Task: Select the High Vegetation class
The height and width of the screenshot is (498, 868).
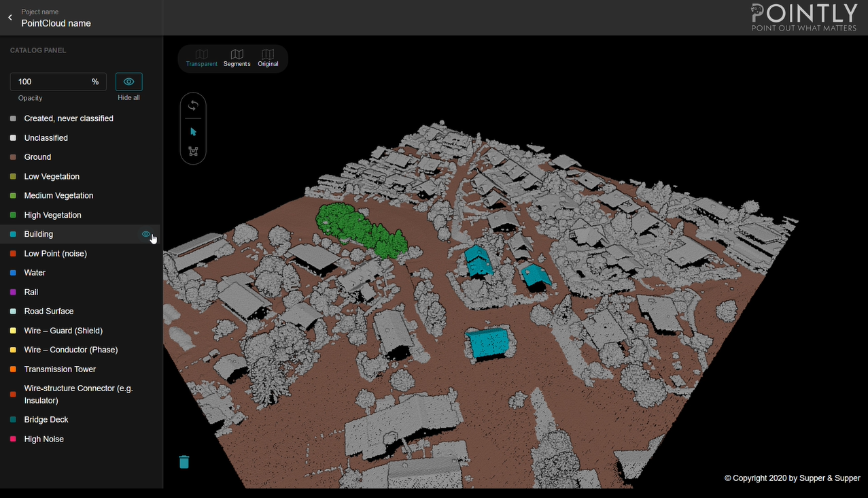Action: click(52, 215)
